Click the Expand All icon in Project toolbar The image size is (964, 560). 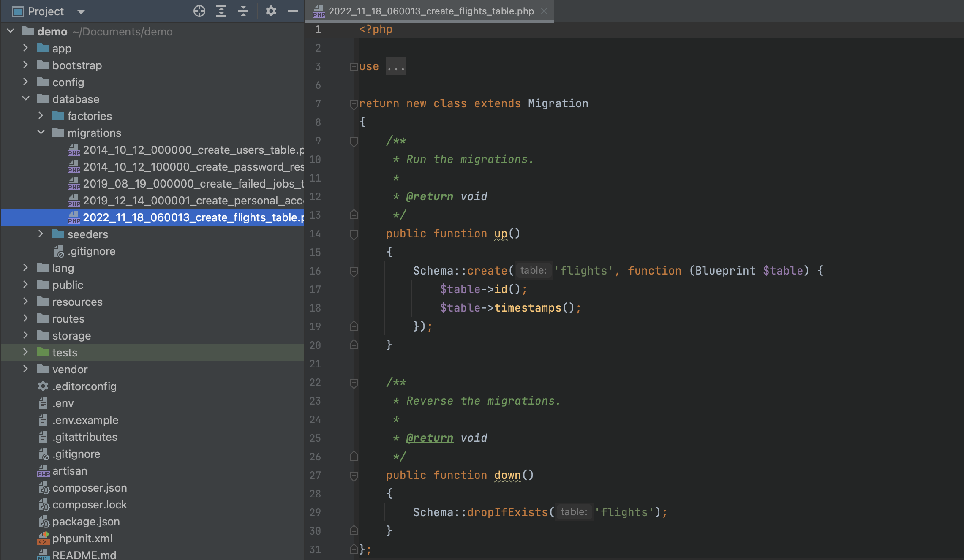point(221,11)
